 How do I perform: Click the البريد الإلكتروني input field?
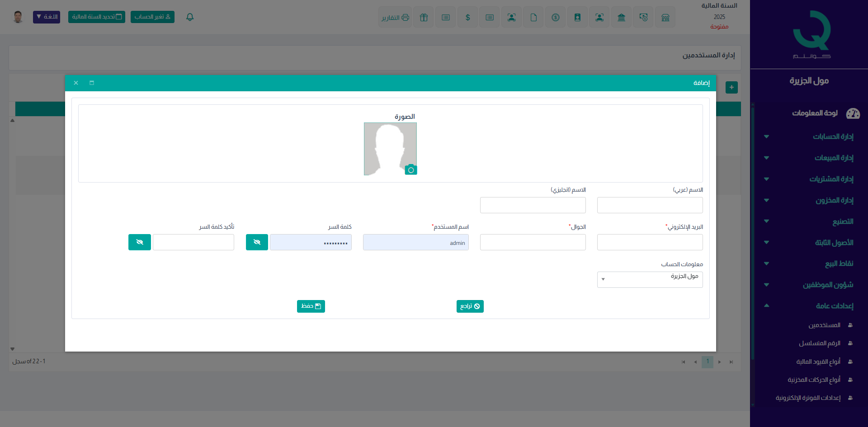pos(650,242)
